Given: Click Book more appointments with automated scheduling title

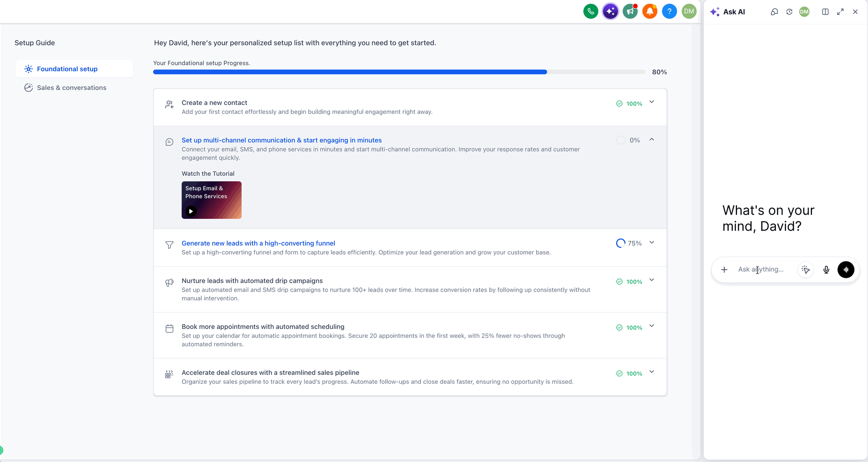Looking at the screenshot, I should click(x=263, y=327).
